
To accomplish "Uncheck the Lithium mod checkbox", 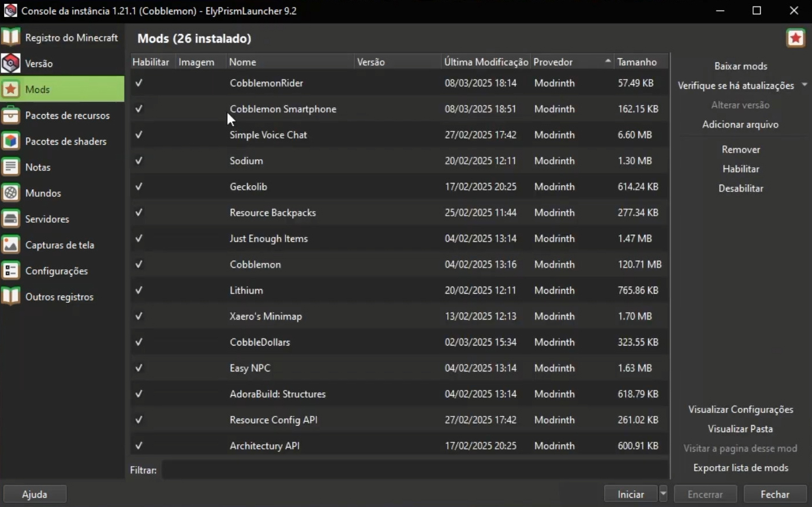I will click(139, 291).
